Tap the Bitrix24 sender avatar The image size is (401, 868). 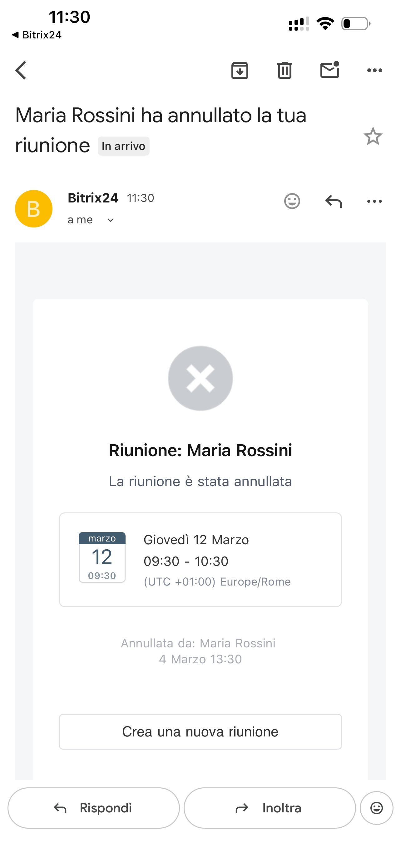(x=34, y=209)
